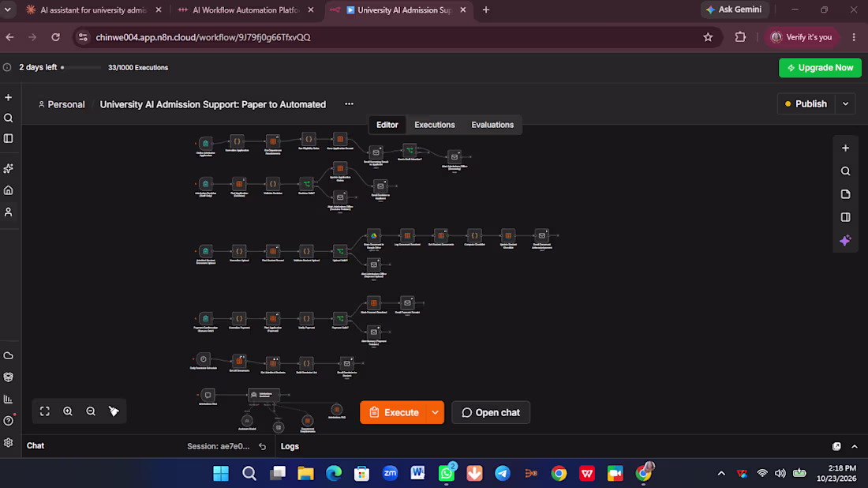Expand the Execute button dropdown arrow
This screenshot has width=868, height=488.
435,413
